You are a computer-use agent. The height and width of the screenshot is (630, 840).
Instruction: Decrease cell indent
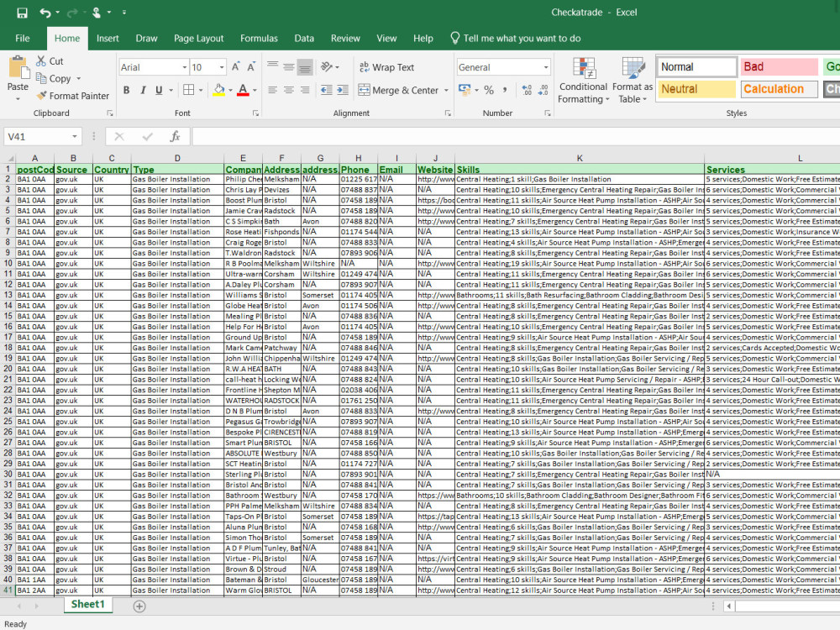(x=326, y=90)
